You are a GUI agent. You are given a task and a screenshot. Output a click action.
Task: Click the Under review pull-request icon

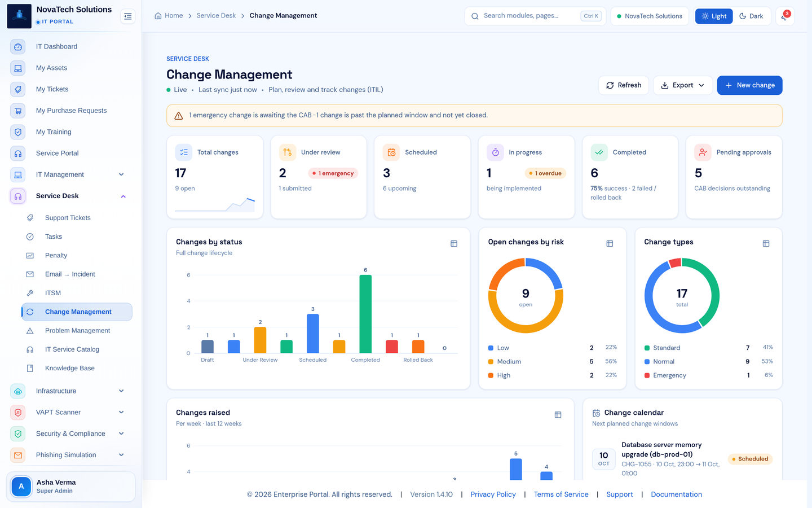point(288,152)
